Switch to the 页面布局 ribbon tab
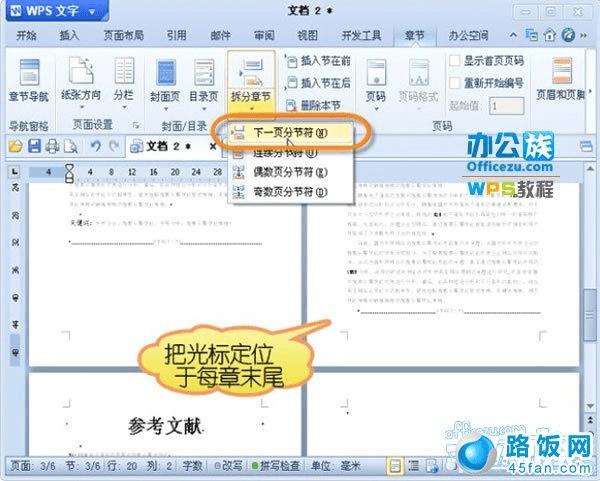Image resolution: width=600 pixels, height=481 pixels. coord(124,36)
